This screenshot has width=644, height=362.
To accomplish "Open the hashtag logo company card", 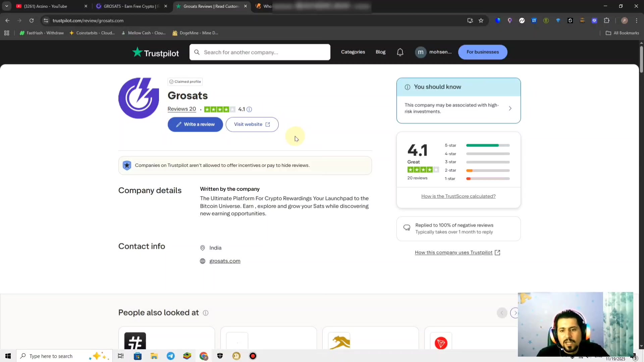I will (135, 341).
